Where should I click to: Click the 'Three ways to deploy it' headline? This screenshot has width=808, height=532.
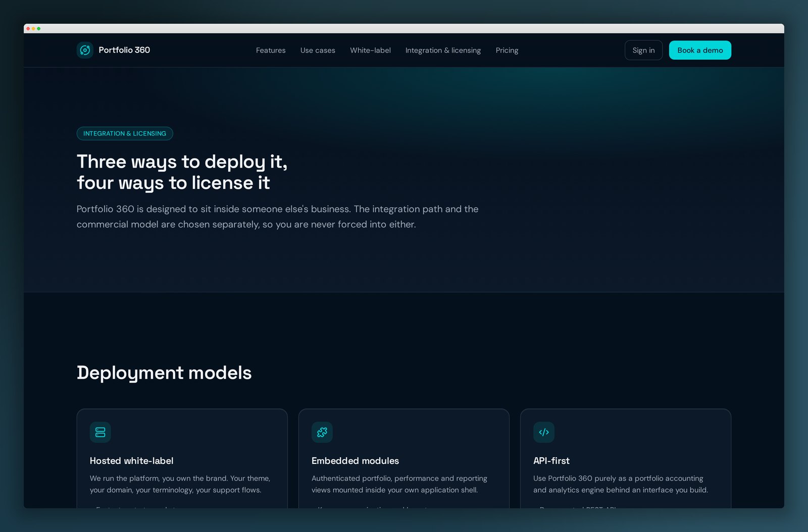pos(182,172)
